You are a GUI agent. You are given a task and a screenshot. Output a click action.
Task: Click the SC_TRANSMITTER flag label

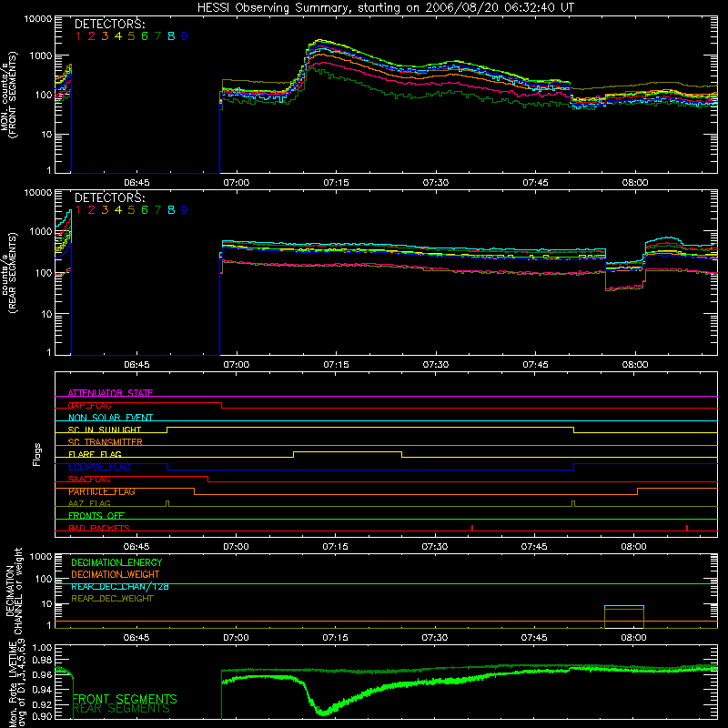pyautogui.click(x=106, y=441)
